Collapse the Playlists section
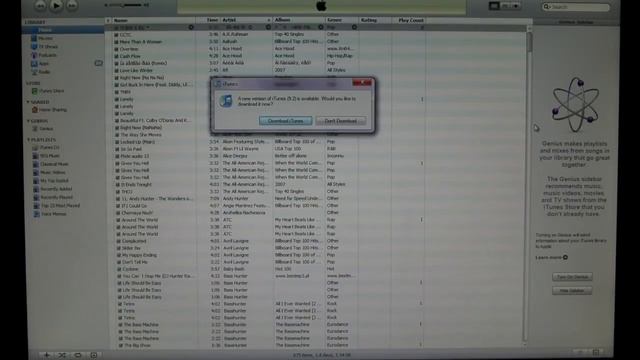This screenshot has width=640, height=360. (28, 140)
